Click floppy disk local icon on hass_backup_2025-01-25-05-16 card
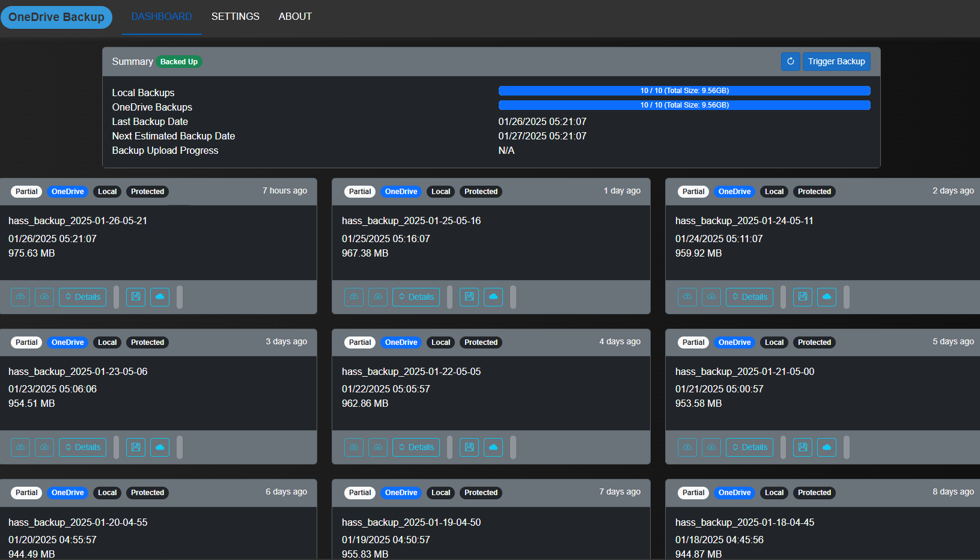 (469, 297)
